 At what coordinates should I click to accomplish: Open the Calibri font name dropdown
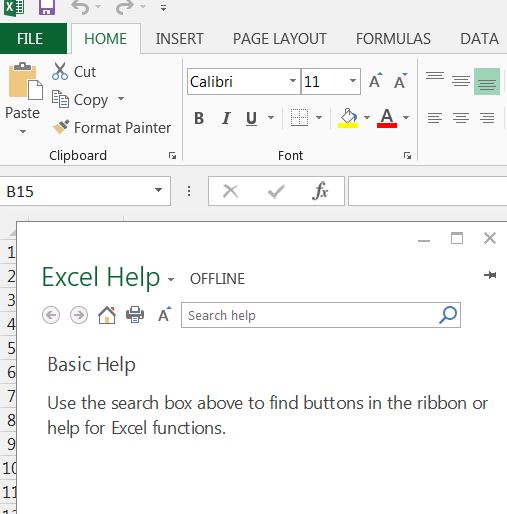[x=292, y=81]
